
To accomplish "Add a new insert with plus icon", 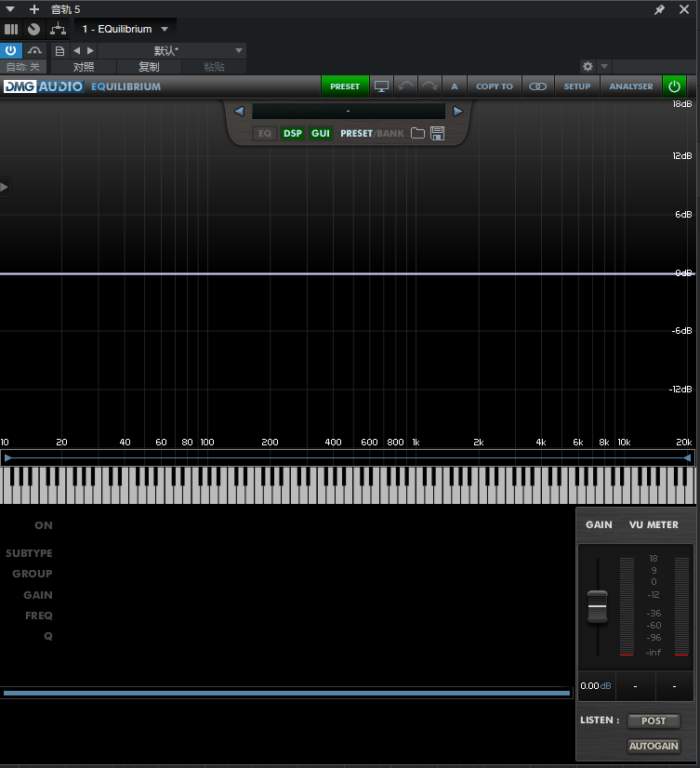I will tap(34, 9).
